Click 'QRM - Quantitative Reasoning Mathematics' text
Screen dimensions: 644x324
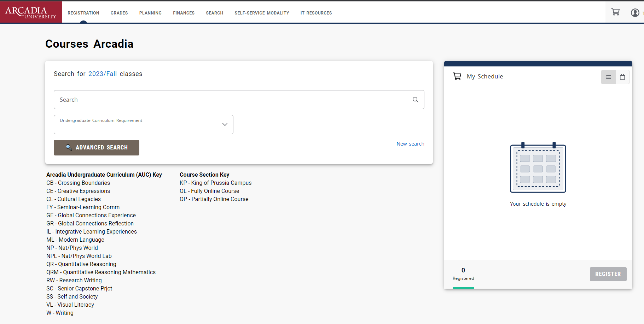[101, 272]
